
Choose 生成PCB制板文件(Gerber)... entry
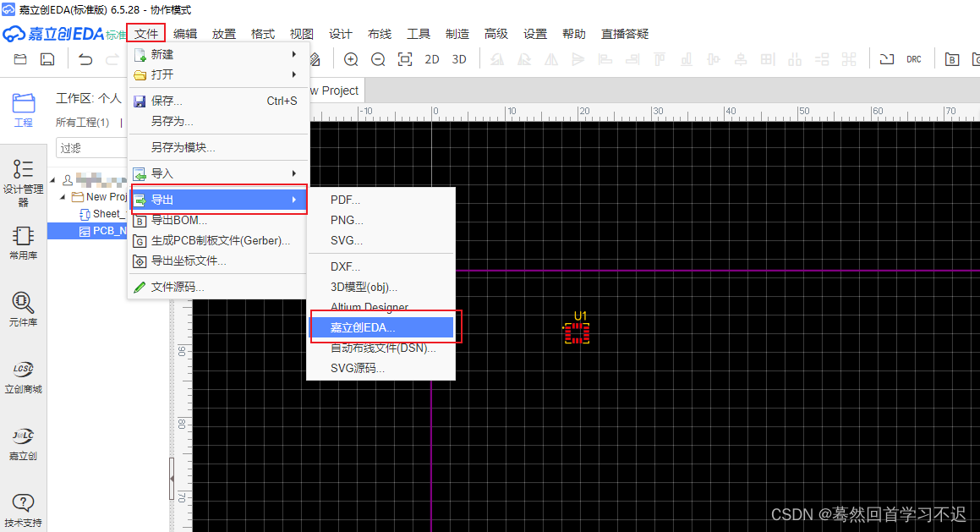coord(218,240)
